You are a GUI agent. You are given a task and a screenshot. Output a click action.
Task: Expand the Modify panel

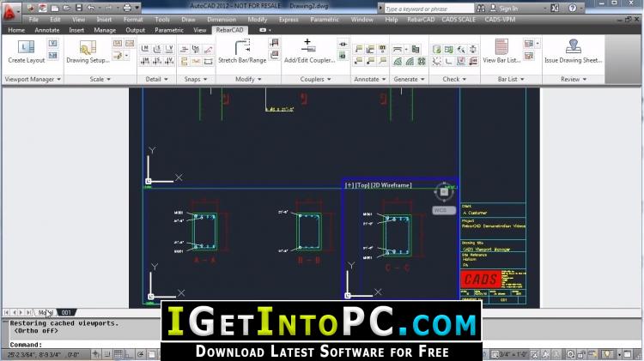point(248,79)
